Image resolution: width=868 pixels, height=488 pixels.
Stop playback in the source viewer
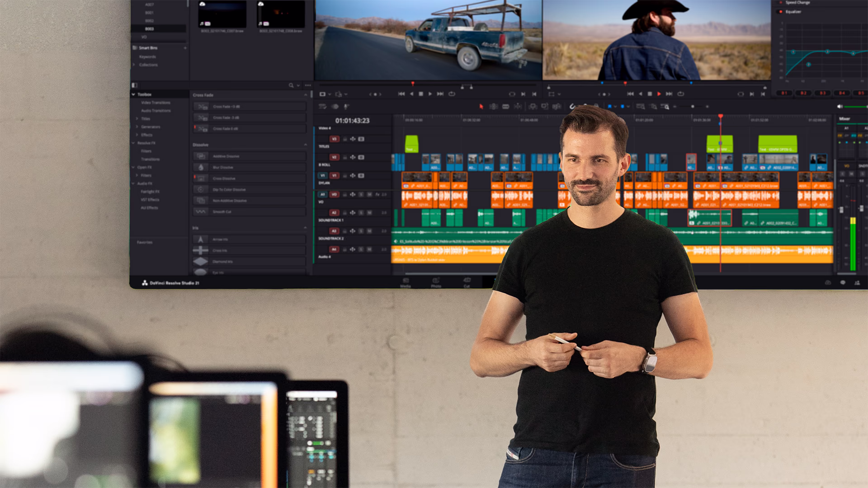click(x=421, y=94)
